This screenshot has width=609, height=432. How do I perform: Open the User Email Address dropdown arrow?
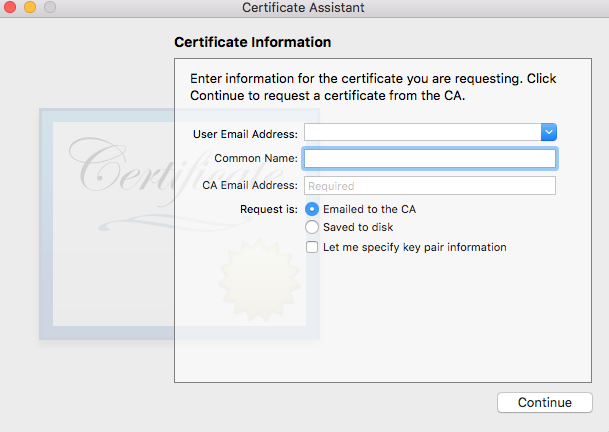coord(548,132)
